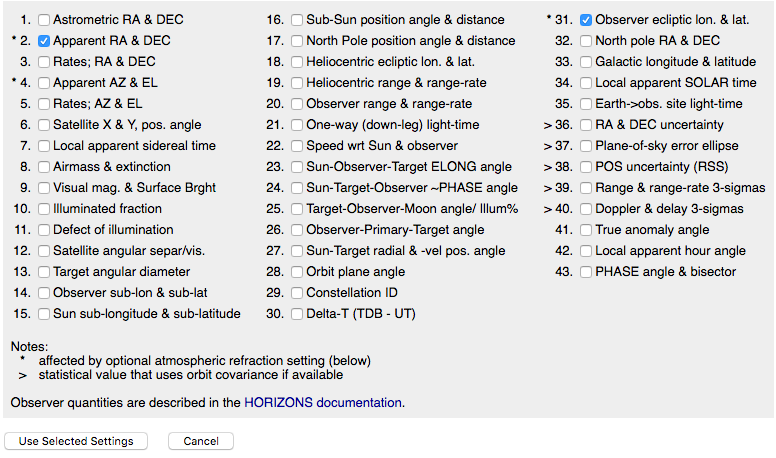This screenshot has height=458, width=776.
Task: Enable Local apparent sidereal time
Action: [44, 146]
